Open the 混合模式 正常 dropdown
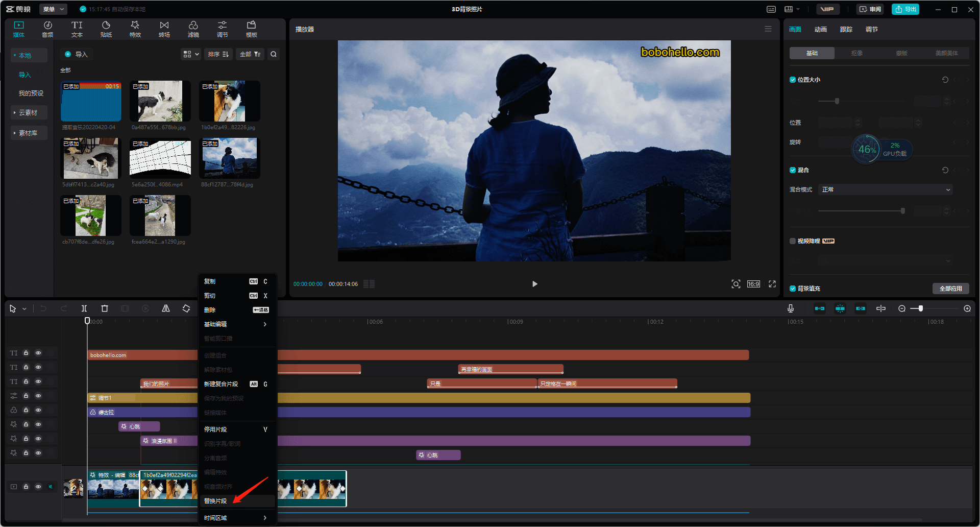 click(x=886, y=189)
